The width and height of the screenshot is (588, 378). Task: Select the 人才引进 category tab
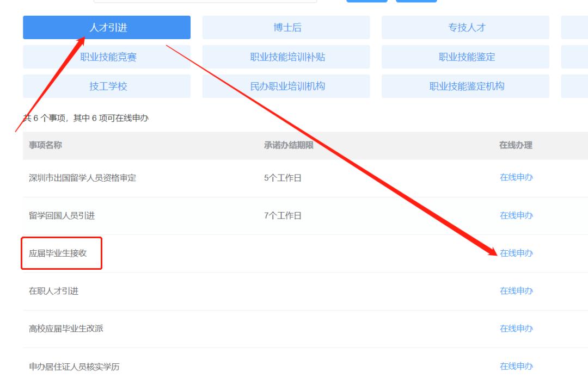[106, 27]
